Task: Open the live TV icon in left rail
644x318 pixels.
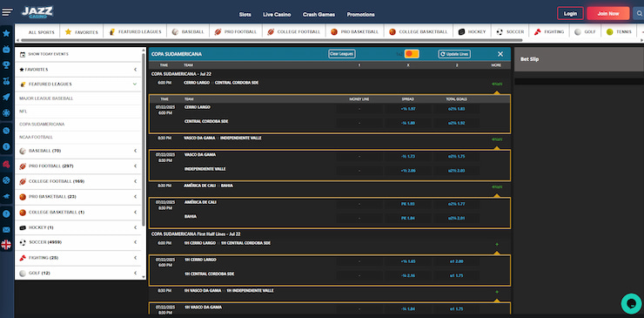Action: 6,50
